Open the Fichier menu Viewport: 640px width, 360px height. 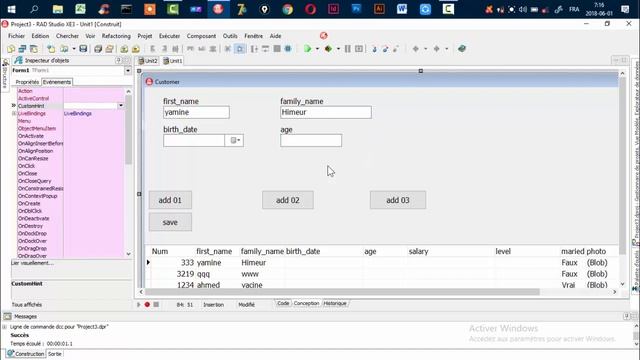(x=16, y=36)
